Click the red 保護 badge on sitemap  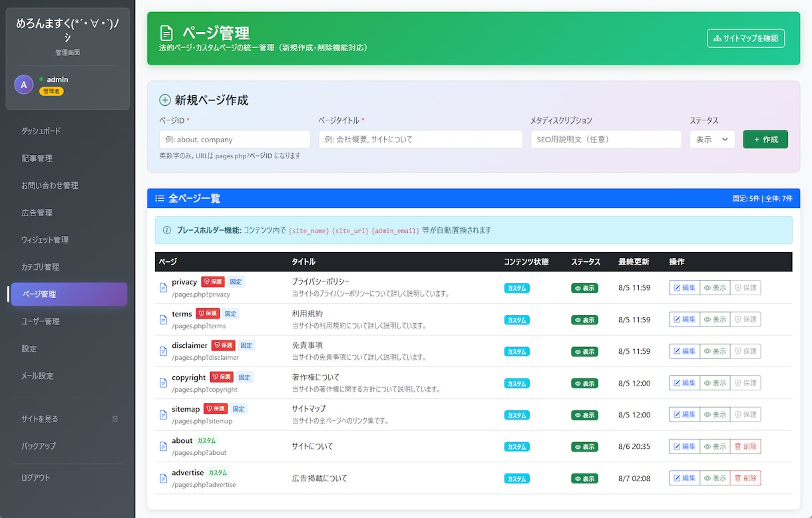point(216,409)
